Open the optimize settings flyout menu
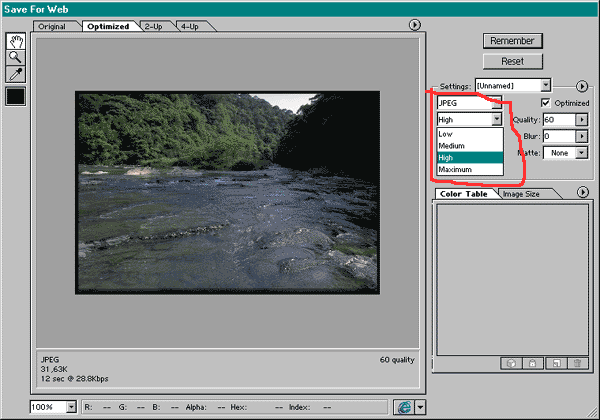 pyautogui.click(x=581, y=86)
